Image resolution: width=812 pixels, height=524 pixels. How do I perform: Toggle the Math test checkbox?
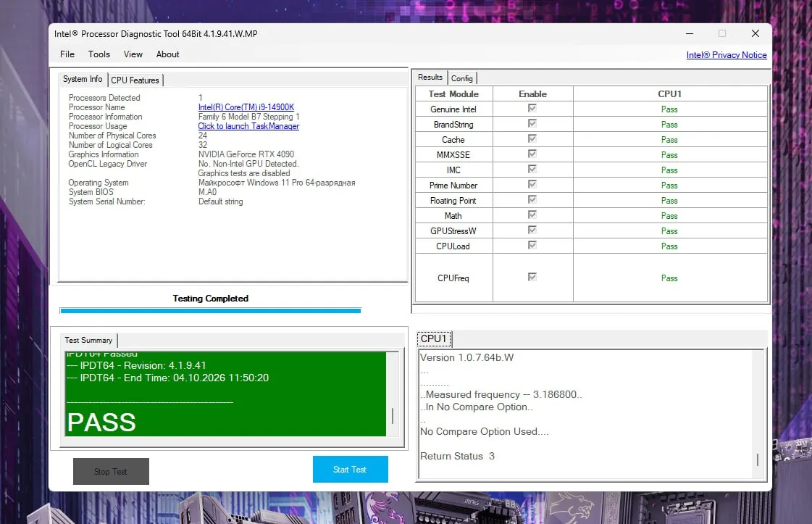532,215
